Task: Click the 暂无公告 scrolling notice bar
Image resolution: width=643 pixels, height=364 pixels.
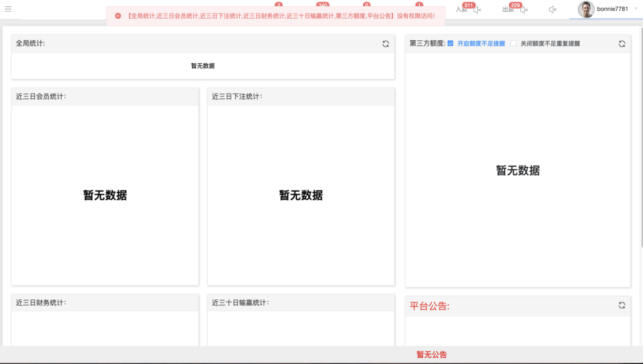Action: [432, 355]
